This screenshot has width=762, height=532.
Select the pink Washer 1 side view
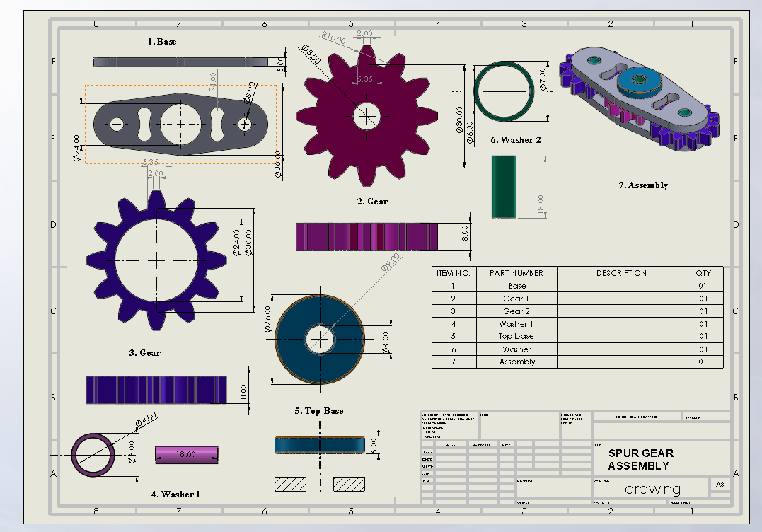pyautogui.click(x=187, y=455)
